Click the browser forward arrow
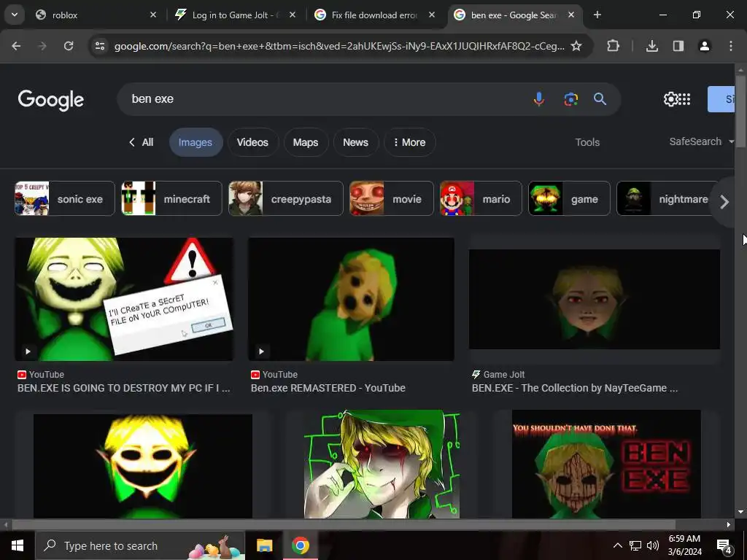747x560 pixels. point(42,46)
